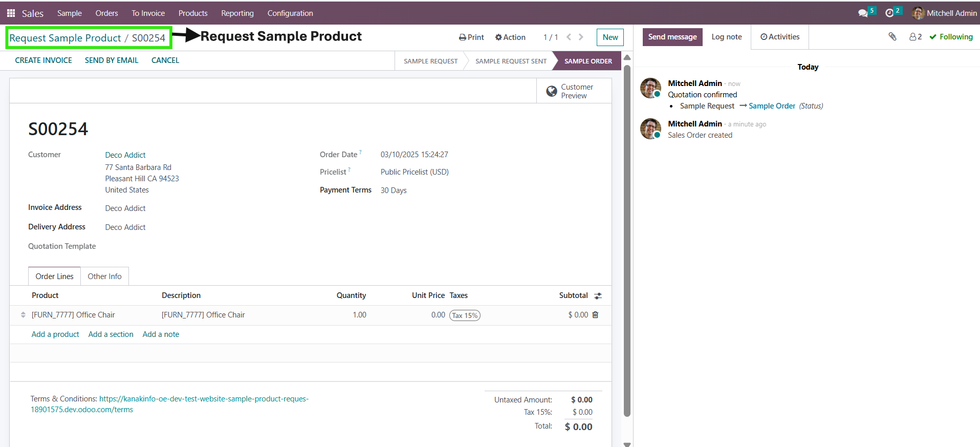Viewport: 980px width, 447px height.
Task: Click the Order Date help tooltip mark
Action: [360, 152]
